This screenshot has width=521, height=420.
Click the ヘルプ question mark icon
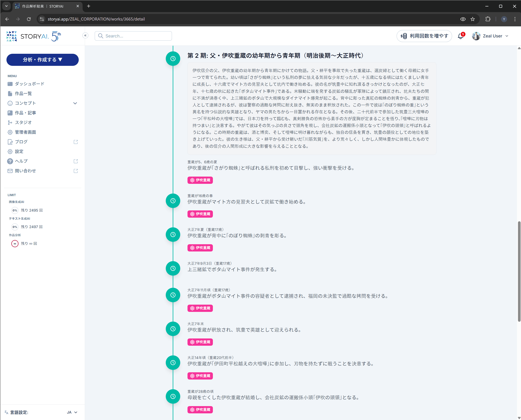[x=10, y=161]
